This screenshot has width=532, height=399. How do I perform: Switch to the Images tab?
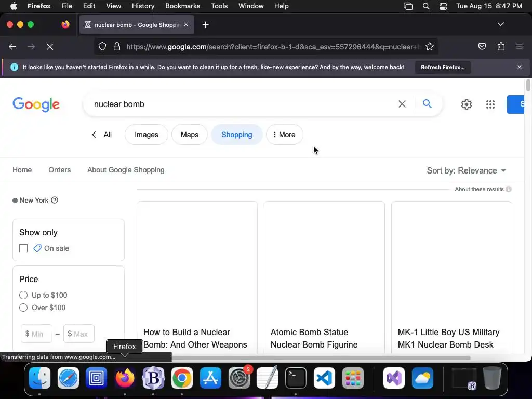click(146, 135)
